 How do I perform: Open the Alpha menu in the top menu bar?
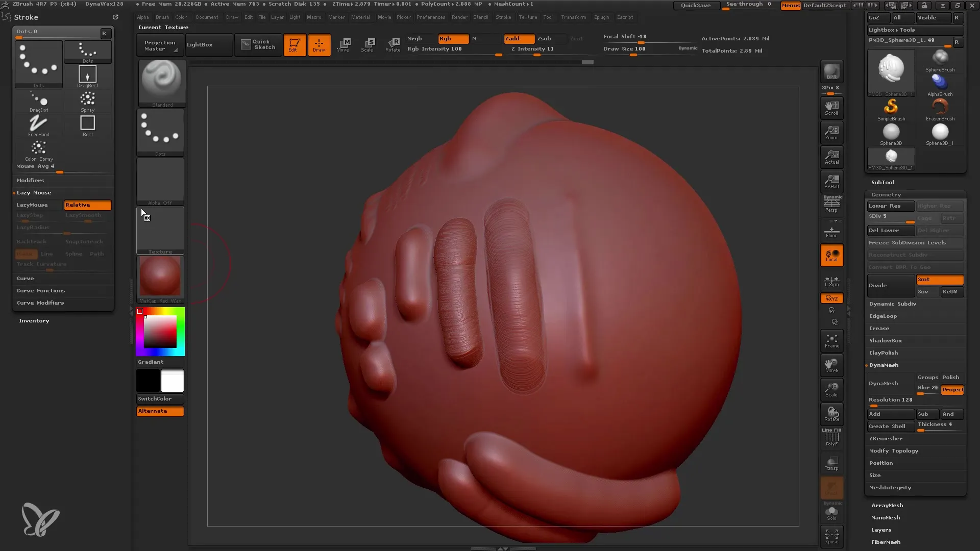[144, 17]
